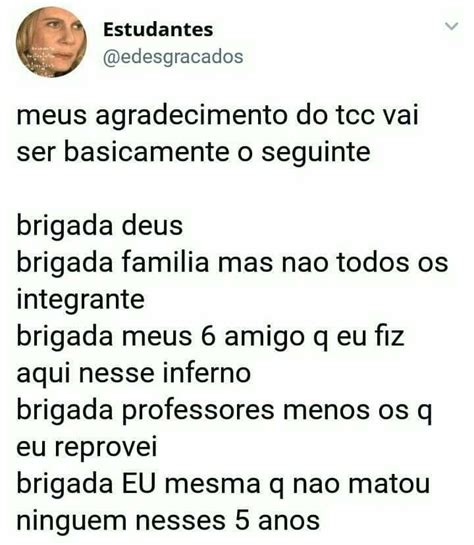Click the 'aqui nesse inferno' line
Viewport: 474px width, 545px height.
pos(134,373)
